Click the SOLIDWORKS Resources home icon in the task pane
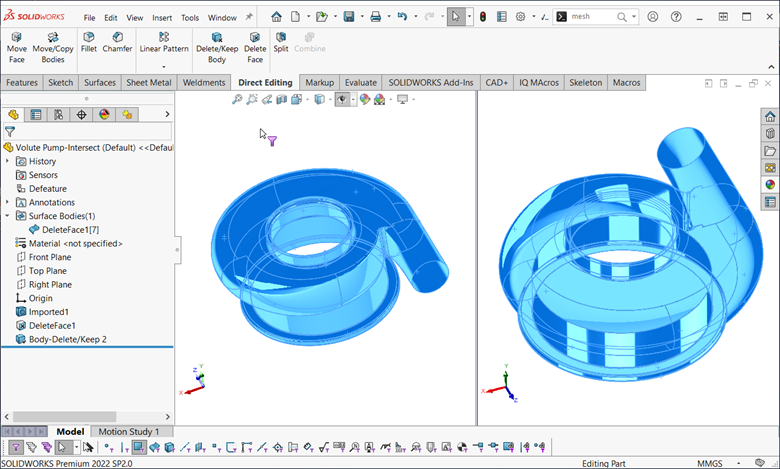Viewport: 780px width, 469px height. (770, 116)
